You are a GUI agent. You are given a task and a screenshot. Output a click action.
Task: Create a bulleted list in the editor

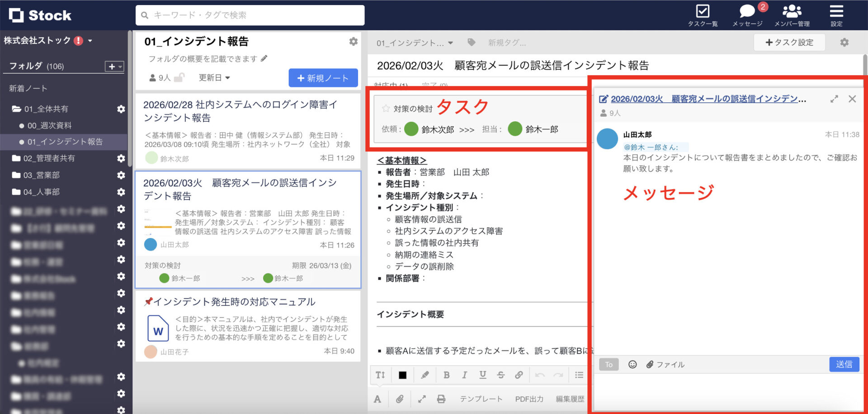point(579,375)
